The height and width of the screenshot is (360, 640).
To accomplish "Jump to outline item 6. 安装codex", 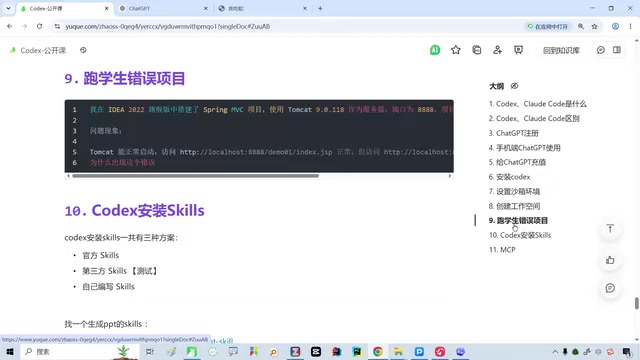I will [509, 177].
